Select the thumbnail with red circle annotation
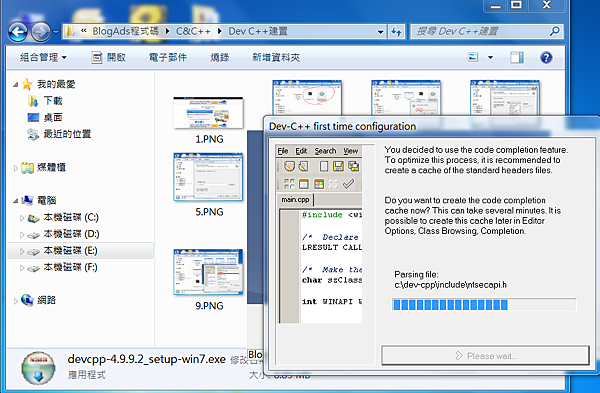Viewport: 600px width, 393px height. click(307, 98)
